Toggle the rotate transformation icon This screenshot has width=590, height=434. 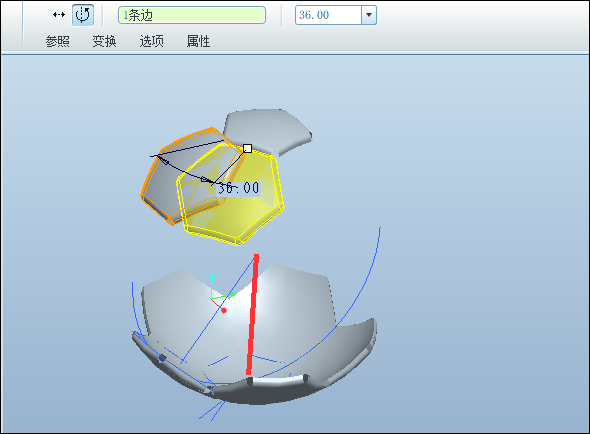[83, 15]
